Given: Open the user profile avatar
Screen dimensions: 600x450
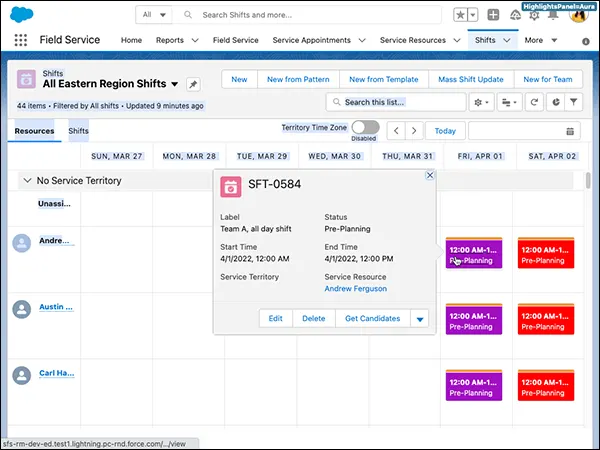Looking at the screenshot, I should (579, 15).
